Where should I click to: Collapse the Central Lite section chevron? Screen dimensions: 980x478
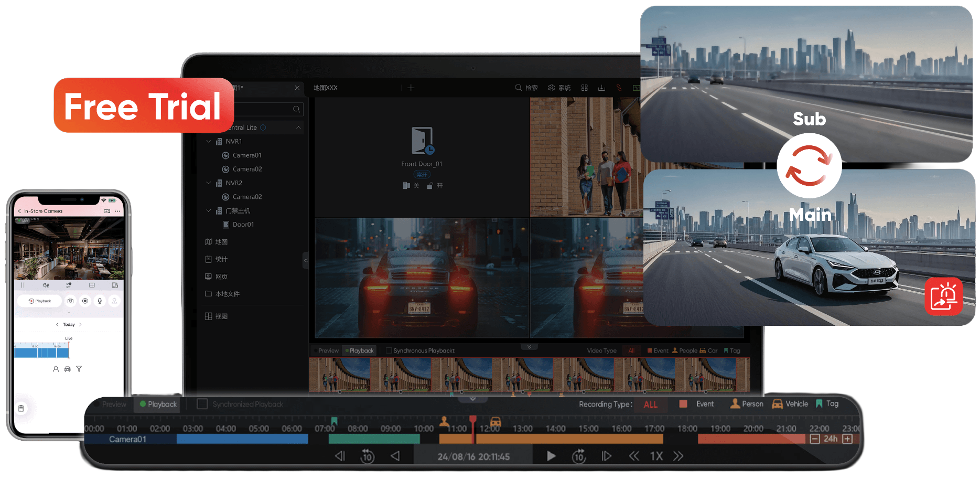(298, 128)
